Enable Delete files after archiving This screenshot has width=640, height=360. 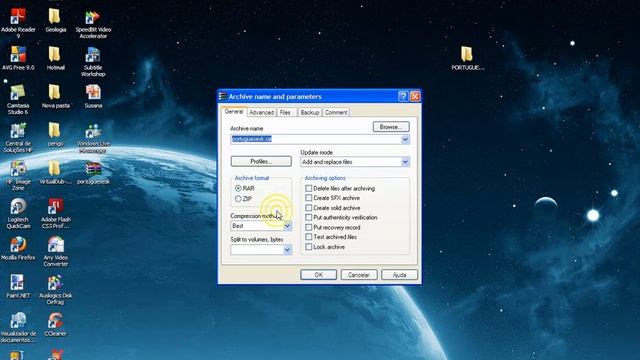click(x=309, y=189)
